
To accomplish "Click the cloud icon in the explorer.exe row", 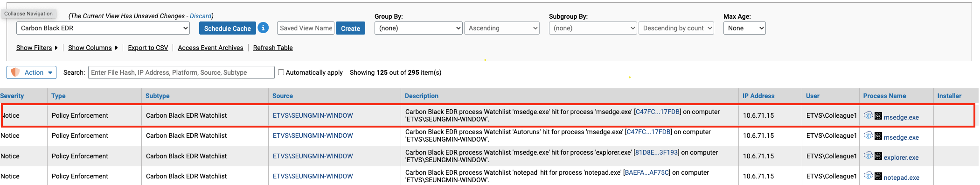I will click(x=868, y=156).
